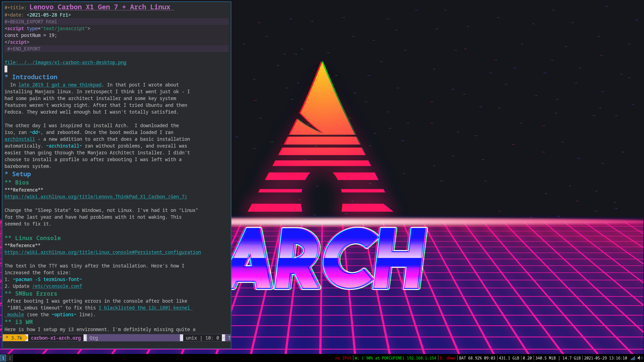Viewport: 644px width, 362px height.
Task: Open the x1-carbon-arch-desktop.png file link
Action: tap(65, 62)
